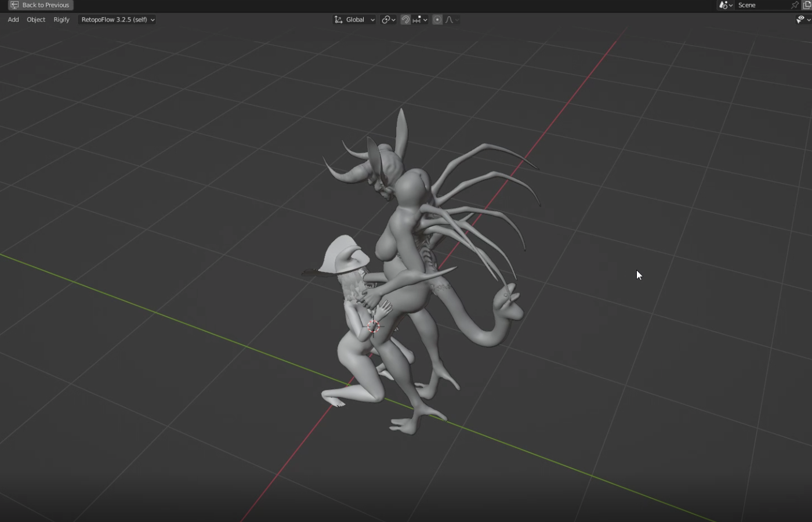Click the proportional editing falloff curve icon

449,20
